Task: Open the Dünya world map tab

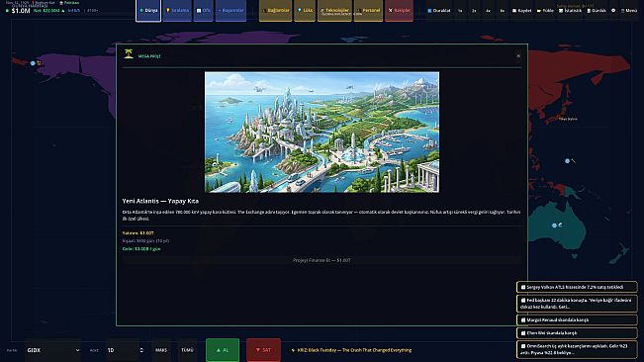Action: pos(148,10)
